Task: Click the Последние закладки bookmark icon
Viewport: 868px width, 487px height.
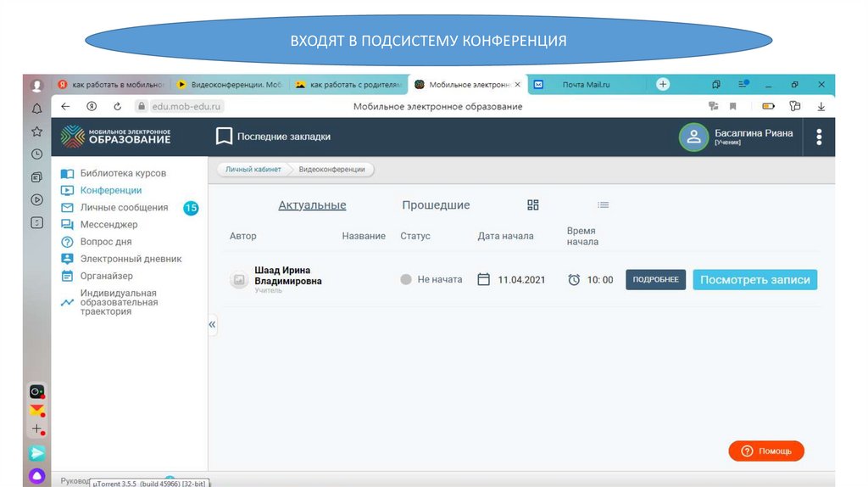Action: click(224, 137)
